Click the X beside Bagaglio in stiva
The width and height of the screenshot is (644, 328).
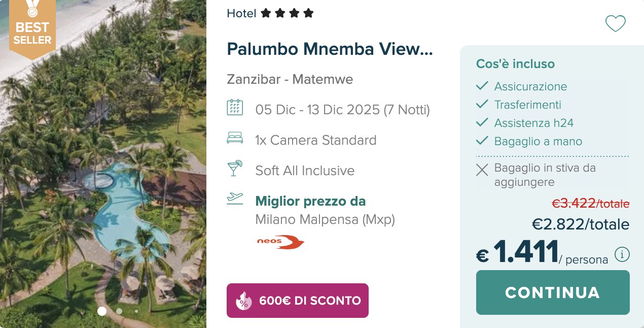(x=482, y=171)
